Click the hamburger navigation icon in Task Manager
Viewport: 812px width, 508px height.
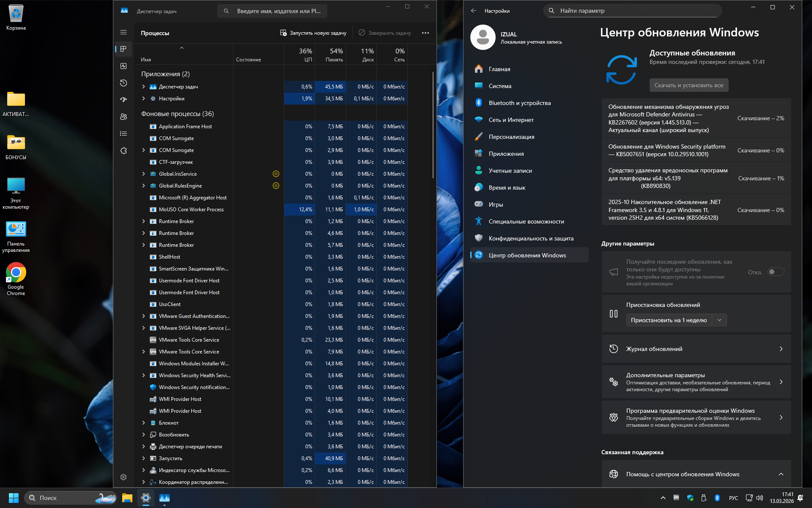[123, 32]
